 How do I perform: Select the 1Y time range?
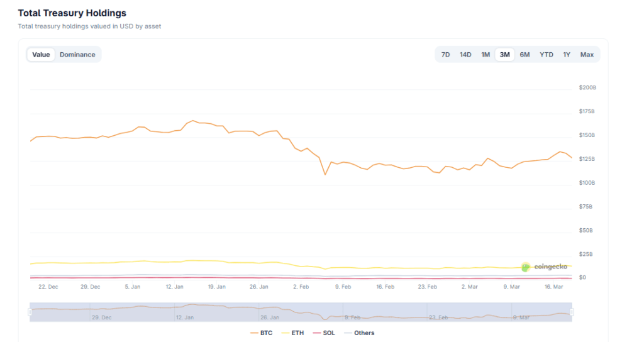[567, 55]
